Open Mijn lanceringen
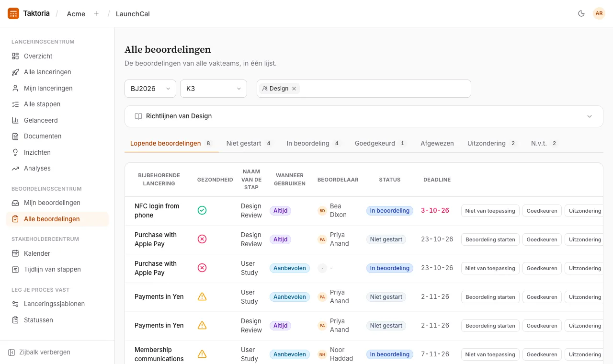 [57, 88]
